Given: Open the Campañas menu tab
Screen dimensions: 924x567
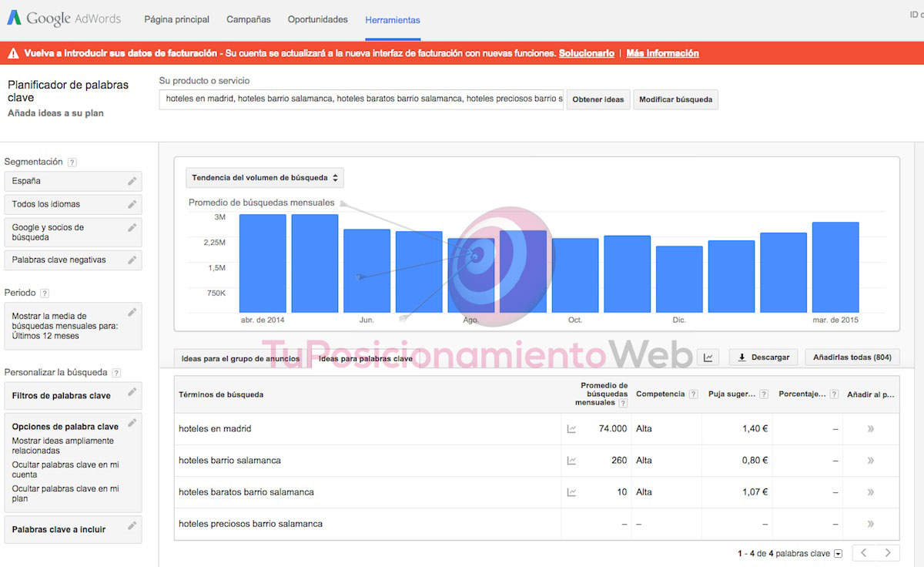Looking at the screenshot, I should point(249,19).
